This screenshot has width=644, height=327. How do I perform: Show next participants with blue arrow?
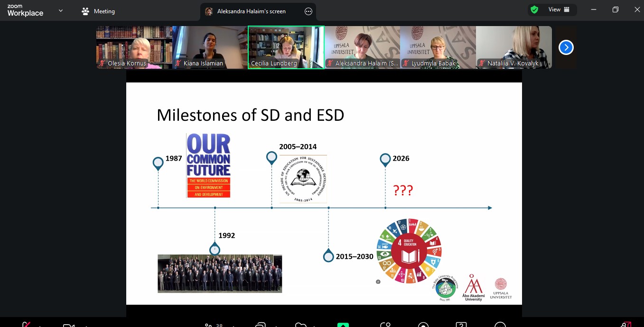566,47
